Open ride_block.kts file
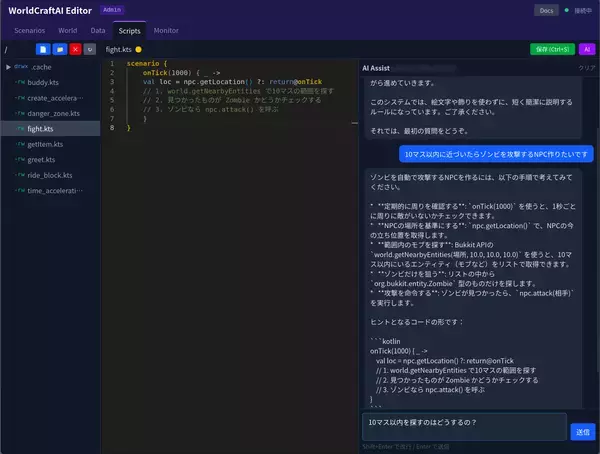600x454 pixels. click(x=50, y=175)
